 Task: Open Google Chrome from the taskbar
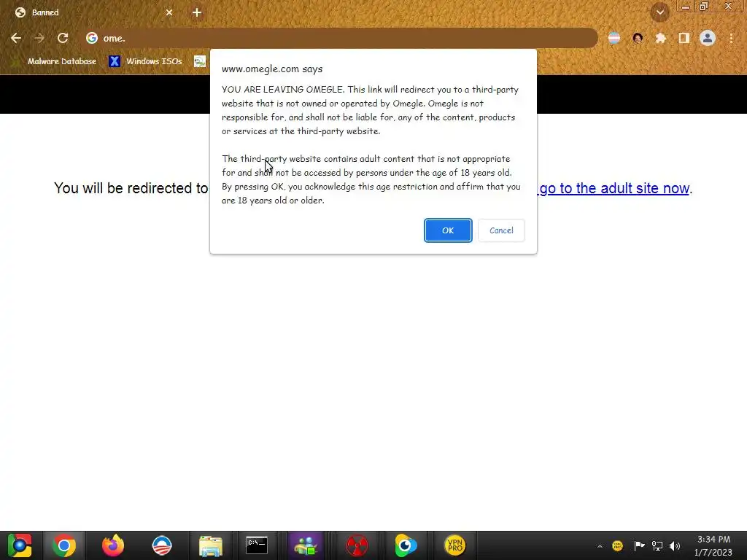click(64, 545)
